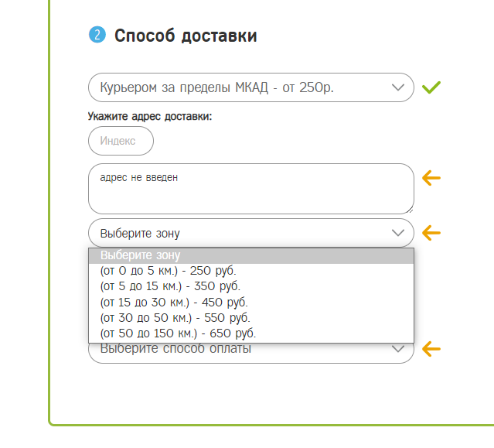Click the blue step 2 circle icon
494x448 pixels.
click(x=97, y=35)
